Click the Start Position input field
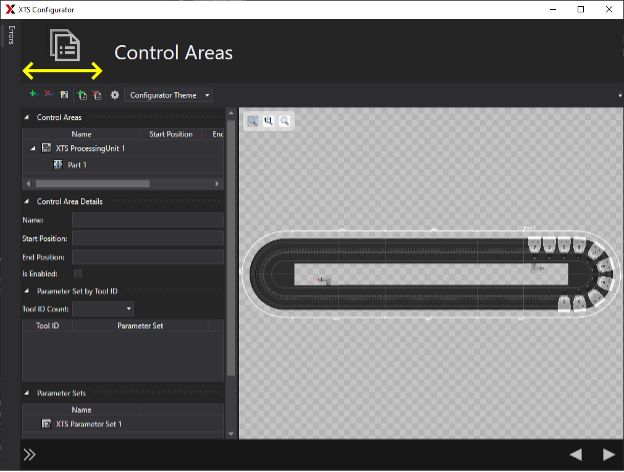Screen dimensions: 624x472 click(x=148, y=238)
